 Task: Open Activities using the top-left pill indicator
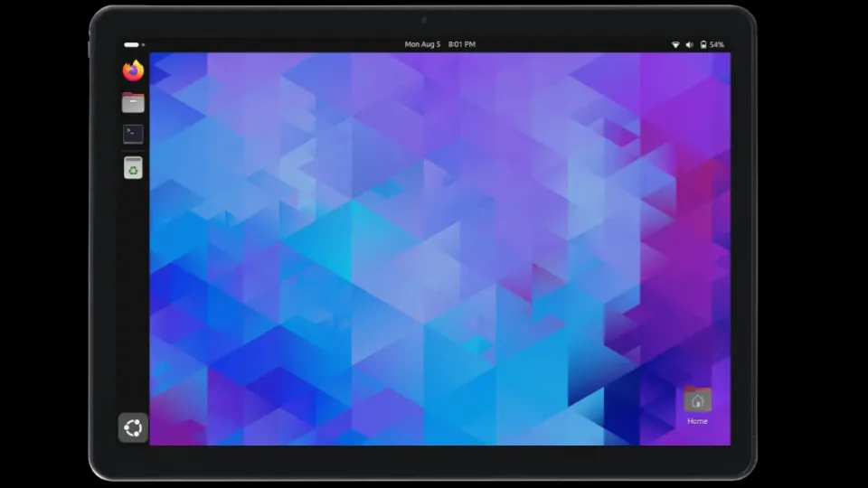tap(131, 44)
